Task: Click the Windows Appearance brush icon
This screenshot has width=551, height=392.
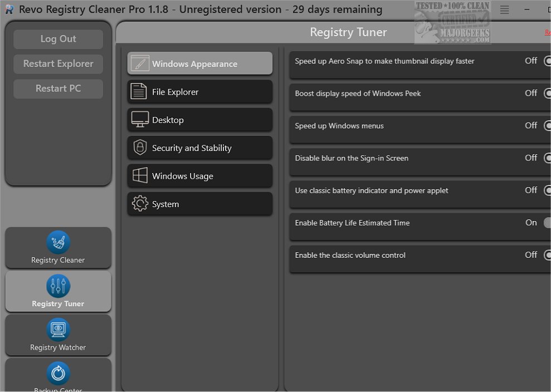Action: click(x=140, y=63)
